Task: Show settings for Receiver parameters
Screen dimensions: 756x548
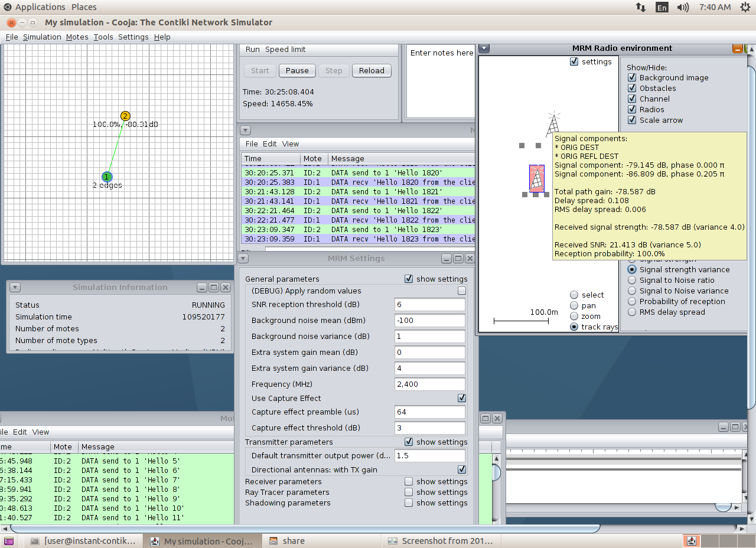Action: (x=409, y=481)
